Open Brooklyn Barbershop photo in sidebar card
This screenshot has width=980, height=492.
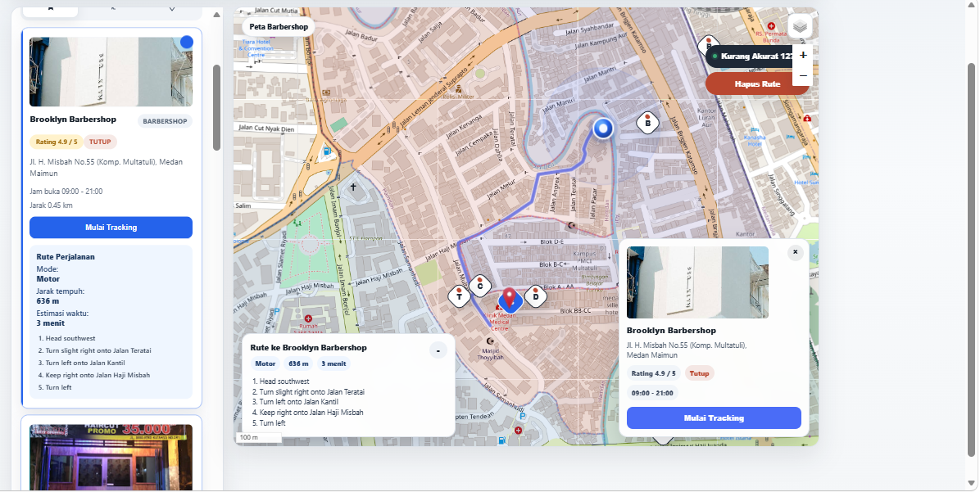coord(111,72)
